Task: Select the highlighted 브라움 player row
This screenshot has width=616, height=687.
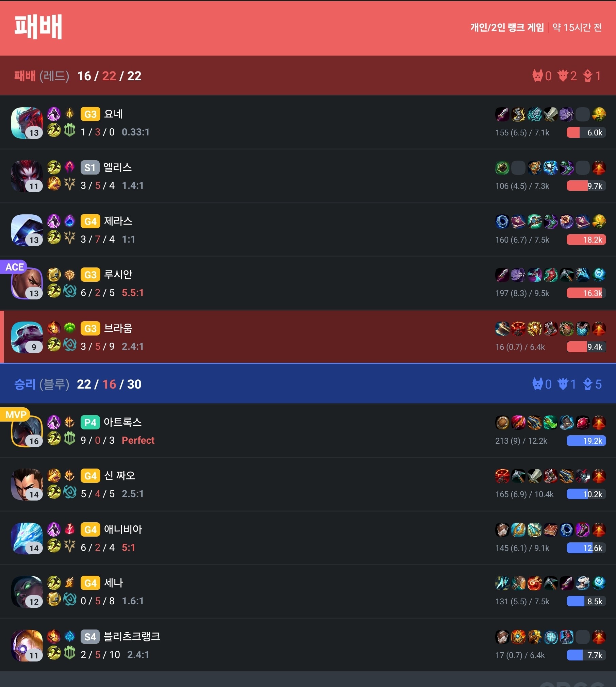Action: coord(308,337)
